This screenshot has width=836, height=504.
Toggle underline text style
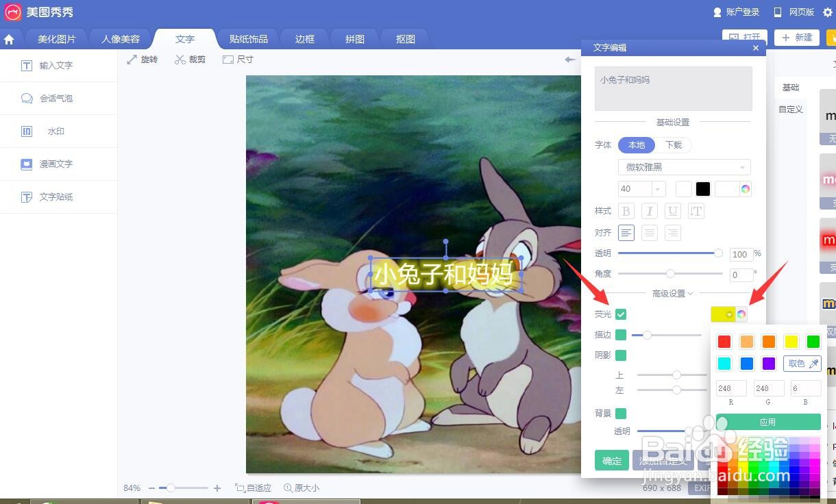(673, 211)
